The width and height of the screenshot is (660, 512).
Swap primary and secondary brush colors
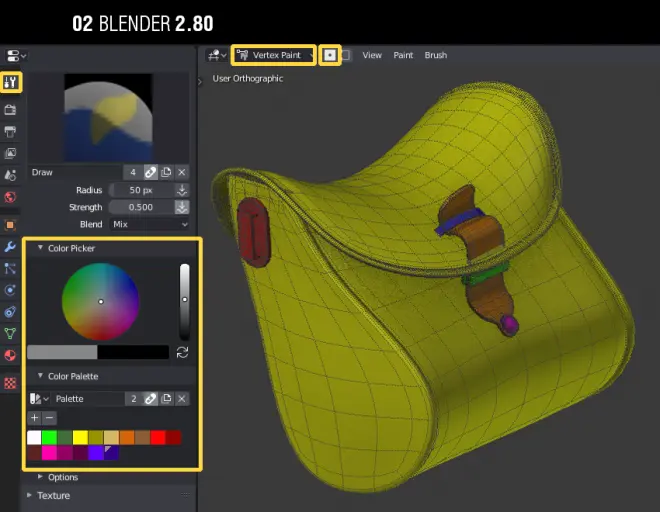(182, 352)
